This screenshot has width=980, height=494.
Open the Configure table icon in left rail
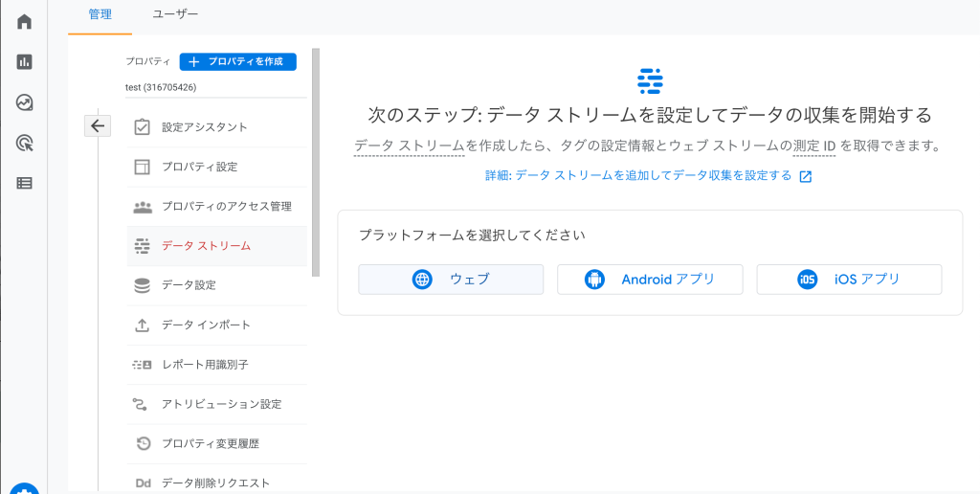coord(24,183)
